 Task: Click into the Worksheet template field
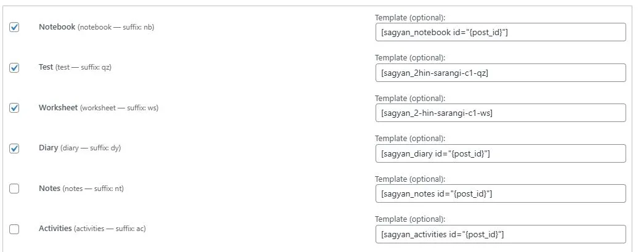[500, 113]
